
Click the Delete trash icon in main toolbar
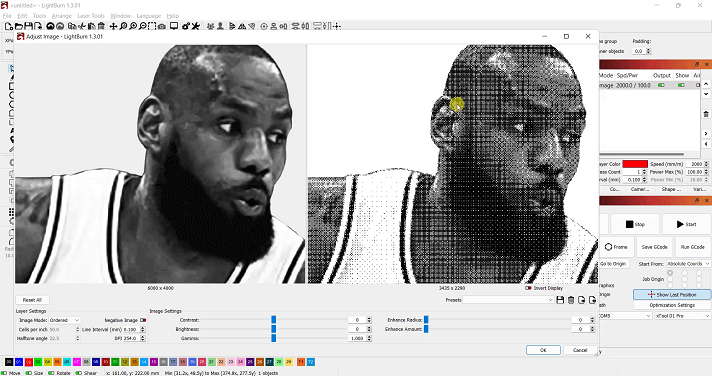101,26
